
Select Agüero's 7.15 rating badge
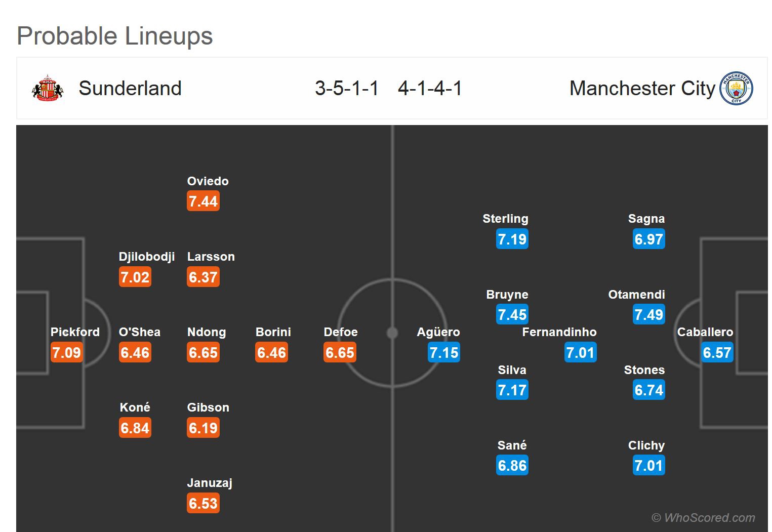coord(443,352)
